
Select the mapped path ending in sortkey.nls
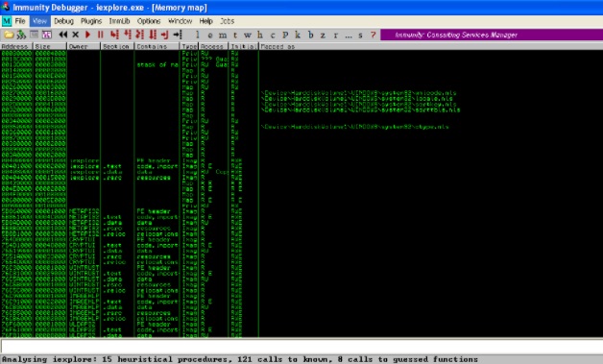[359, 105]
